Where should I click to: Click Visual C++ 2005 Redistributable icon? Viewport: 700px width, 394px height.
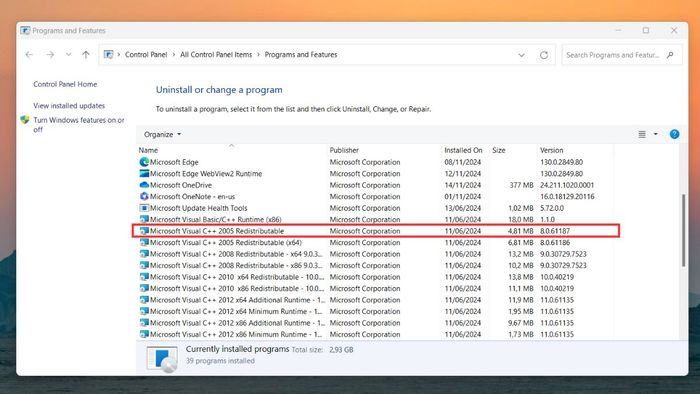(x=144, y=231)
